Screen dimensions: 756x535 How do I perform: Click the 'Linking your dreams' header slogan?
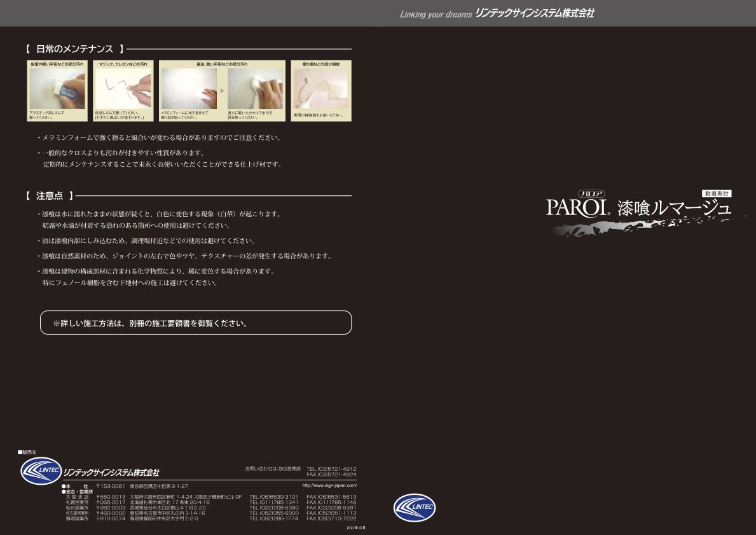[x=436, y=15]
